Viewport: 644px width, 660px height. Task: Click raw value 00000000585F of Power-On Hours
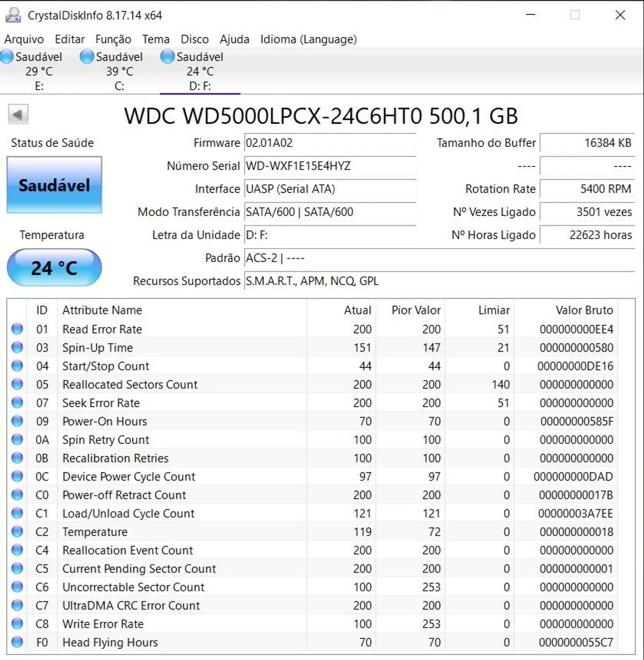click(x=577, y=421)
